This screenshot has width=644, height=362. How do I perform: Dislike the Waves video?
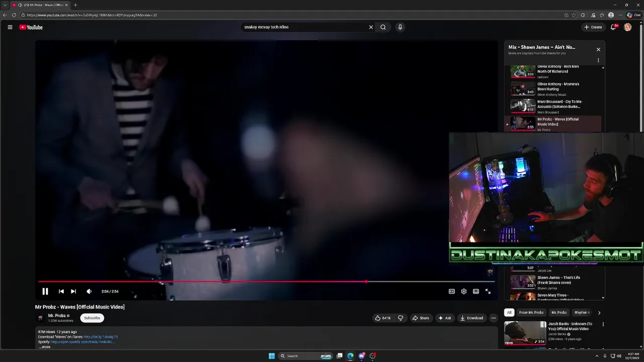pyautogui.click(x=400, y=318)
